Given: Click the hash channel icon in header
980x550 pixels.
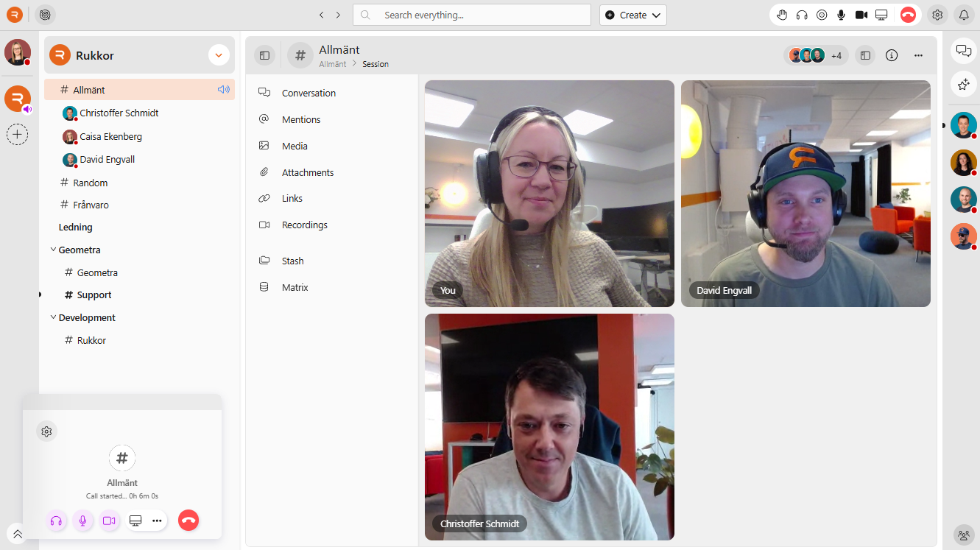Looking at the screenshot, I should 300,55.
